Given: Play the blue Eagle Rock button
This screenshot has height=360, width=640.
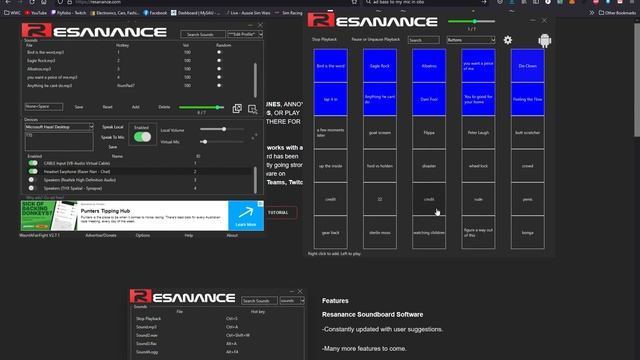Looking at the screenshot, I should click(380, 66).
